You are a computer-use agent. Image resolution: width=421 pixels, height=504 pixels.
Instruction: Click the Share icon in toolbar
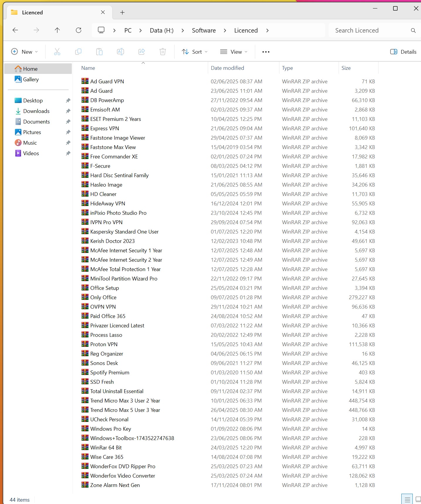tap(142, 52)
